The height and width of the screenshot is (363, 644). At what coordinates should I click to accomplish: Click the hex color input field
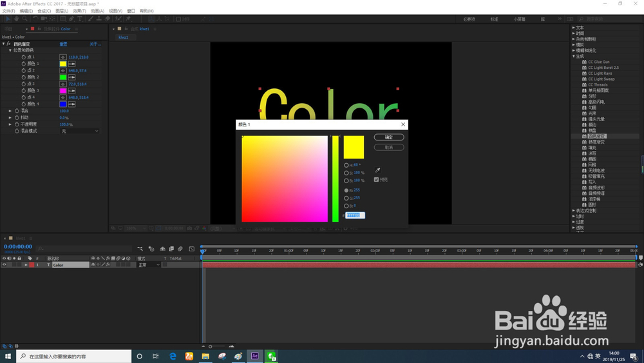click(355, 215)
